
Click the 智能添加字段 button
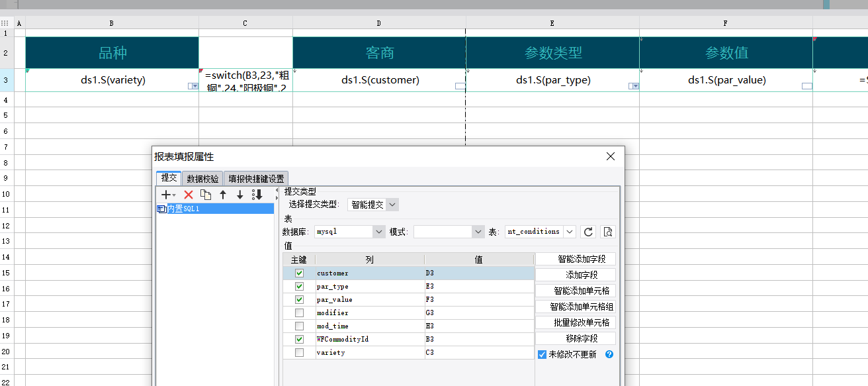coord(576,260)
